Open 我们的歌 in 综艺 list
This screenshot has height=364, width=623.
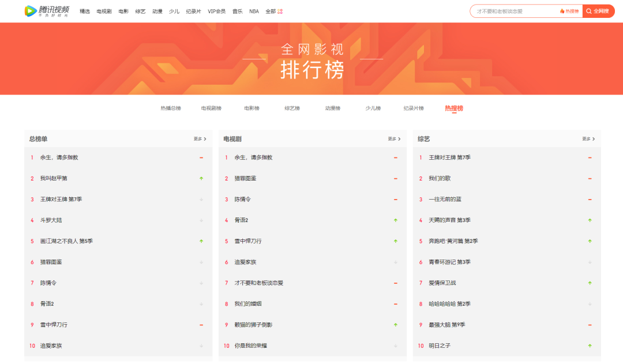tap(440, 178)
